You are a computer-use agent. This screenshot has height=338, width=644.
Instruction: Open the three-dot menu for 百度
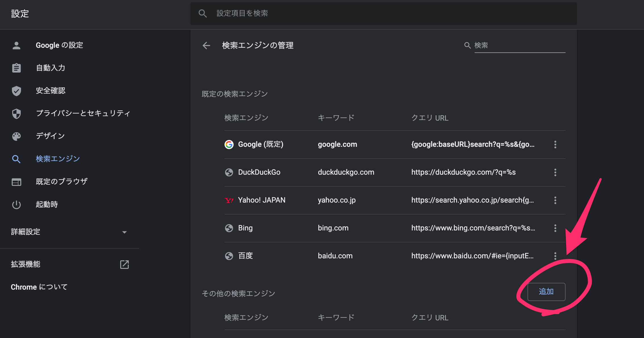[x=555, y=256]
